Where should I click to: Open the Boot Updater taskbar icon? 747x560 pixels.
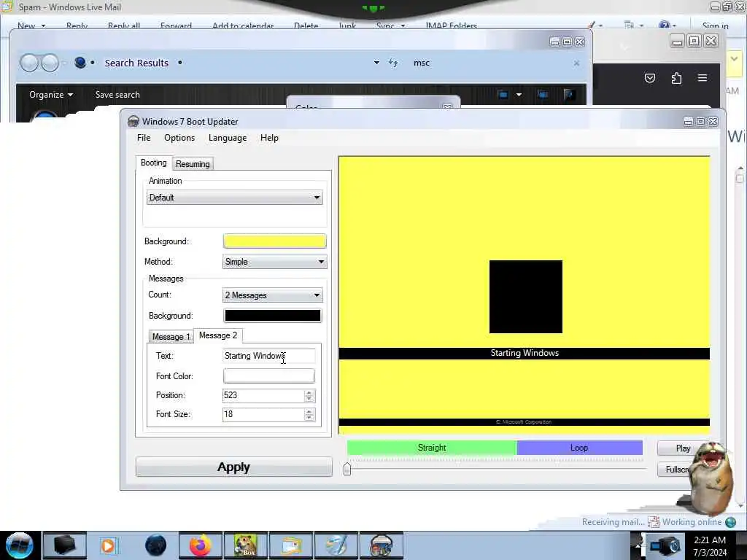point(381,545)
